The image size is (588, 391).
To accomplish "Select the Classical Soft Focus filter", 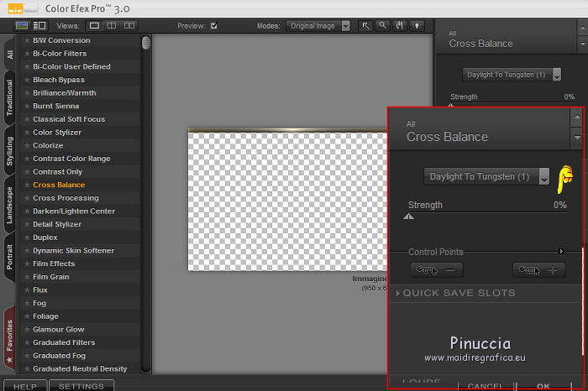I will pos(69,119).
